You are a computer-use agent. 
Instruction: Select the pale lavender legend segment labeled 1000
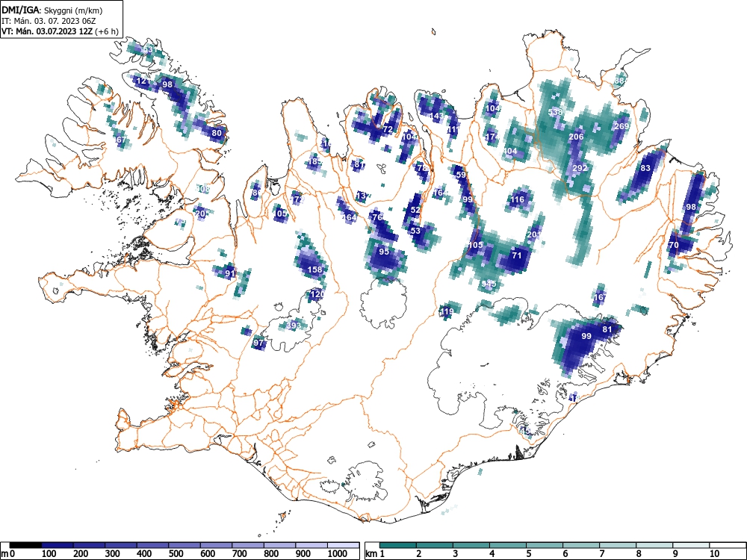(344, 545)
